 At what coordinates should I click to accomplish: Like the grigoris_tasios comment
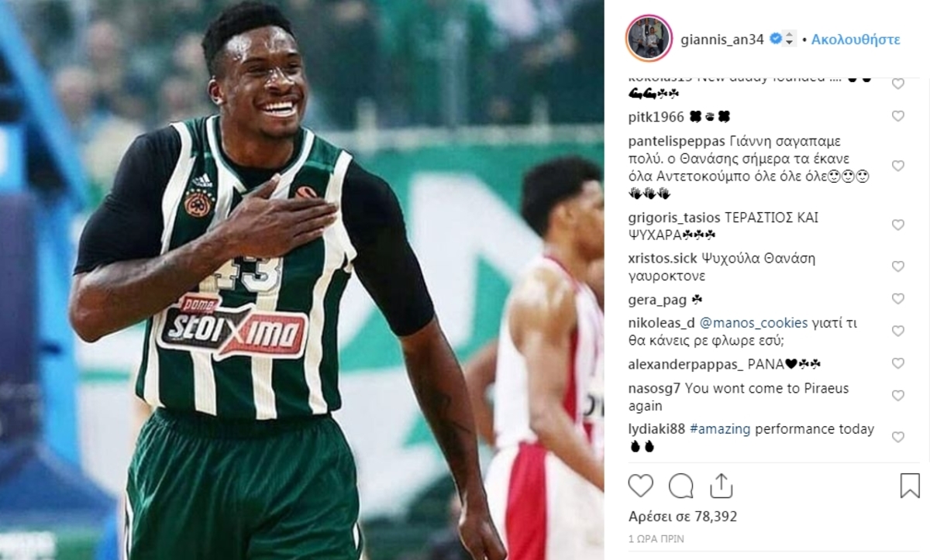(x=897, y=225)
